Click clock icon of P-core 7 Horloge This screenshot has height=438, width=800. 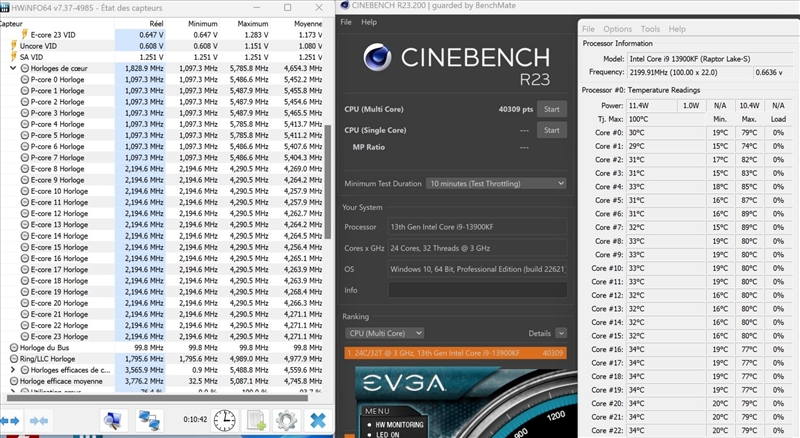[x=24, y=158]
